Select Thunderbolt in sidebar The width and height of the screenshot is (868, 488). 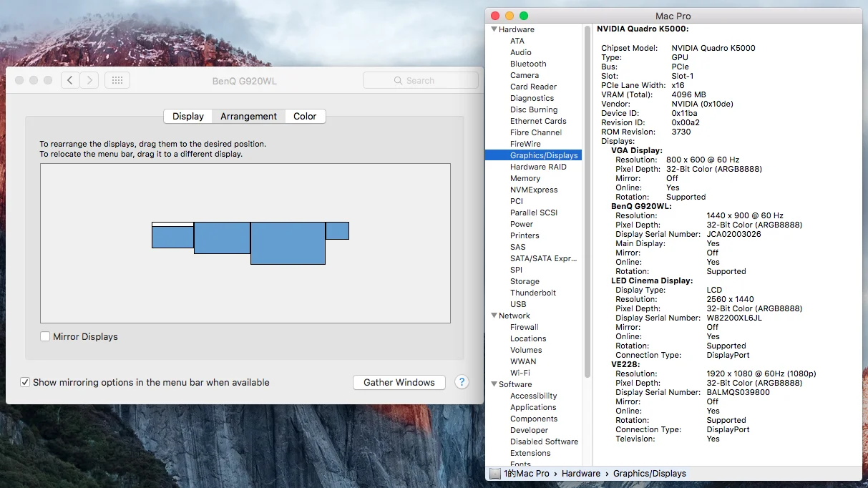(x=533, y=293)
